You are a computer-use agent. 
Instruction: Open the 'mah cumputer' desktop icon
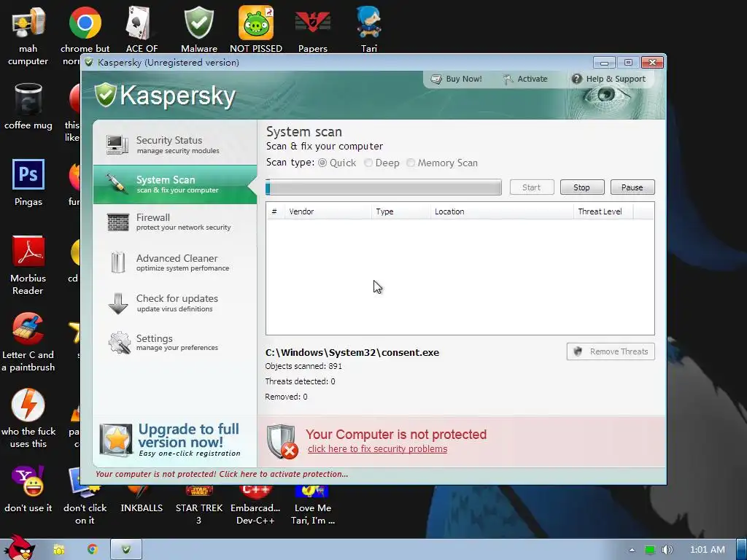click(x=28, y=23)
